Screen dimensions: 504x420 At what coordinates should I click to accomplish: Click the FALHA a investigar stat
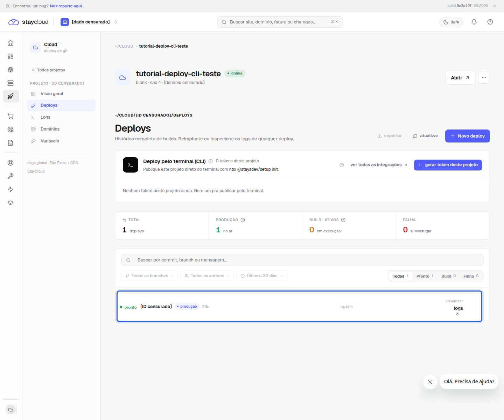tap(443, 226)
